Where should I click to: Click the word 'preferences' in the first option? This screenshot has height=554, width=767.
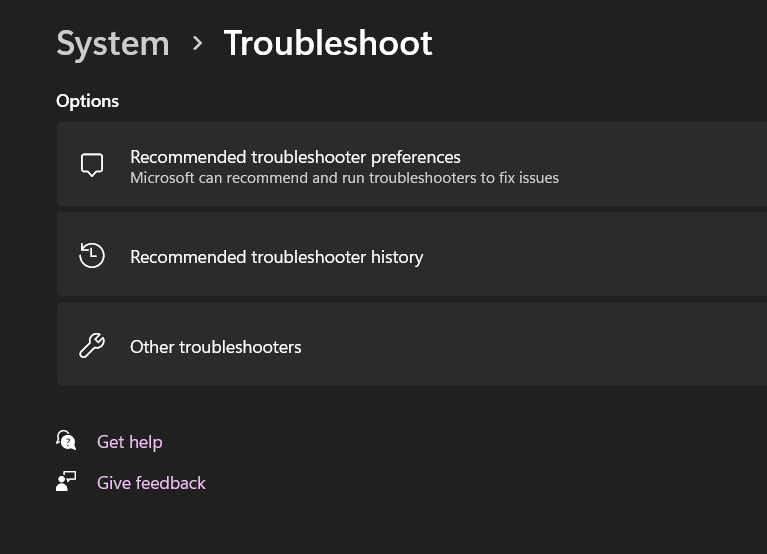(x=416, y=157)
